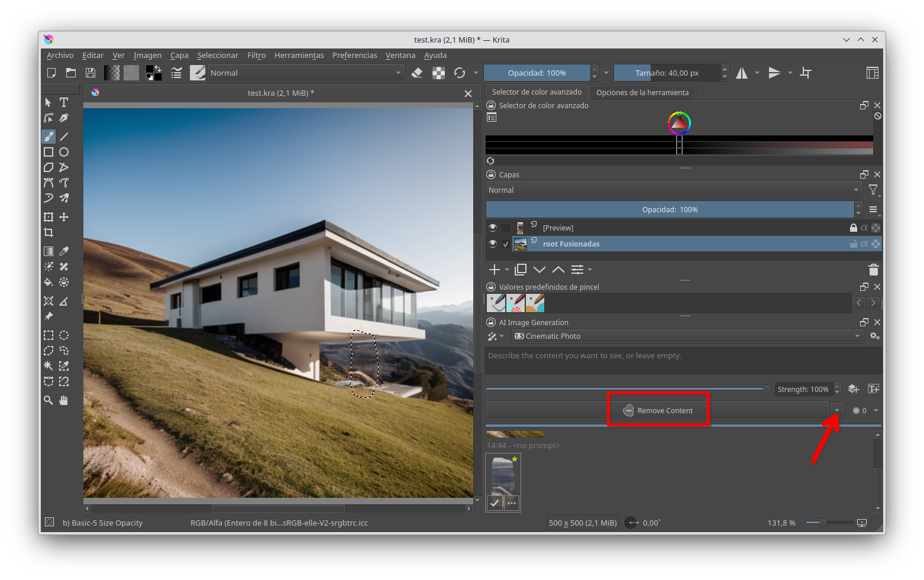Activate the Move tool
Screen dimensions: 924x580
64,217
